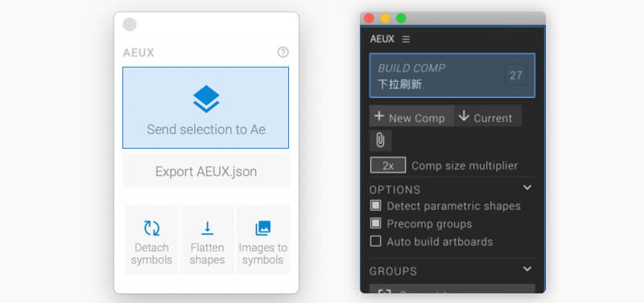Click Export AEUX.json button
The width and height of the screenshot is (644, 303).
pos(206,171)
